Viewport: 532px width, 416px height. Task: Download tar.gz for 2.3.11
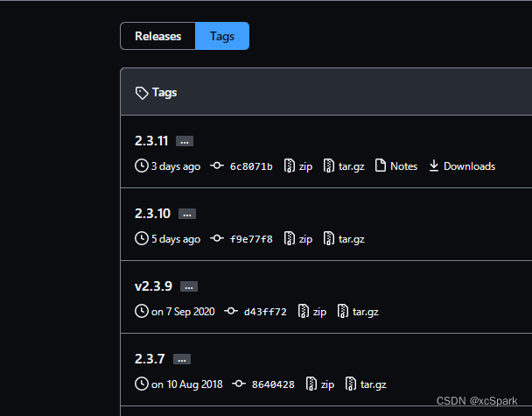tap(352, 166)
